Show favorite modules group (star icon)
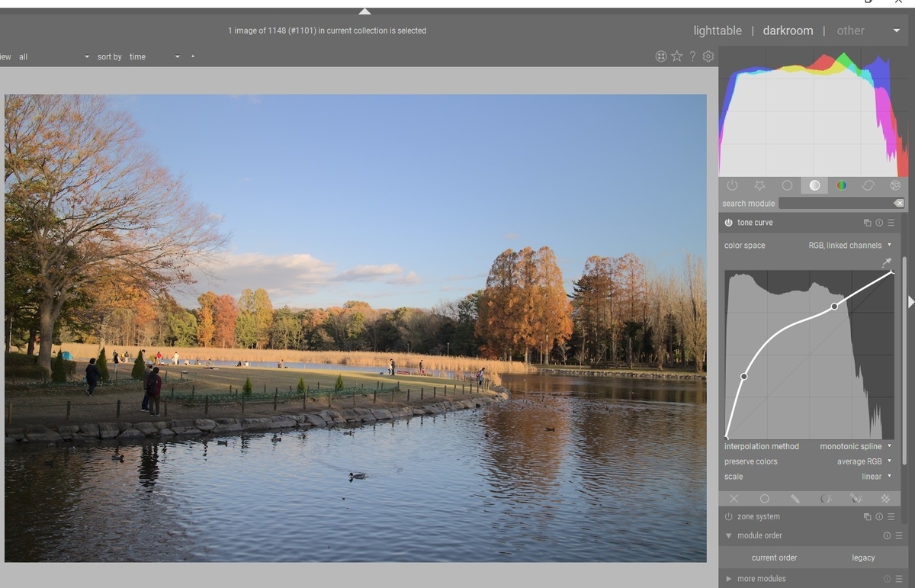 [759, 185]
